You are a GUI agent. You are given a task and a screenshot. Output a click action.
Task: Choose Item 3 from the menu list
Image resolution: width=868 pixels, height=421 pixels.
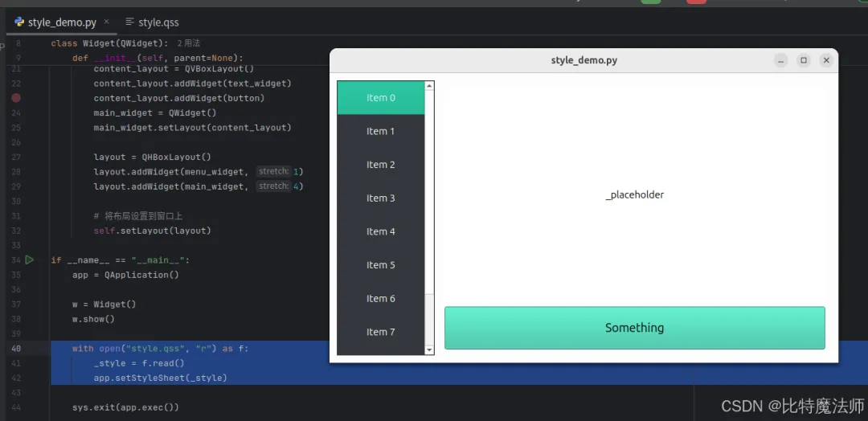(381, 198)
